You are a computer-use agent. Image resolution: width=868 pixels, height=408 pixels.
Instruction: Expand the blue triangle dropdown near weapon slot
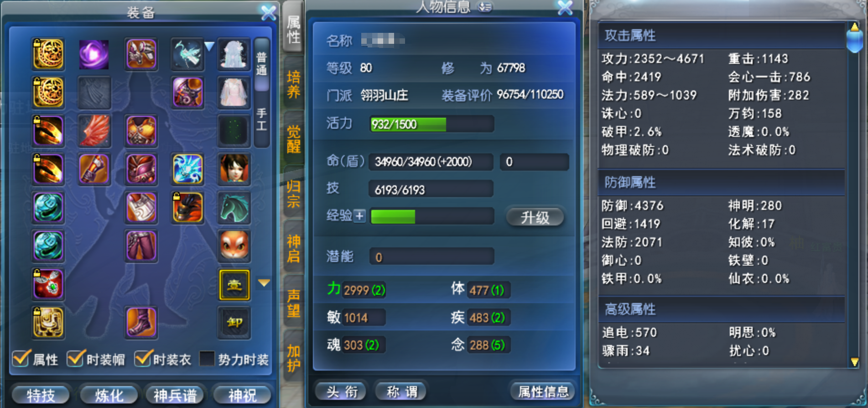(209, 46)
